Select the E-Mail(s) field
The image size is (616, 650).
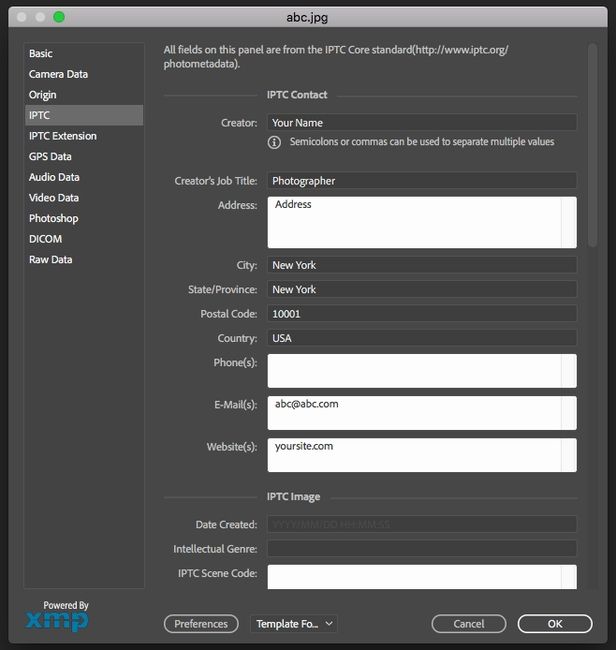[413, 413]
